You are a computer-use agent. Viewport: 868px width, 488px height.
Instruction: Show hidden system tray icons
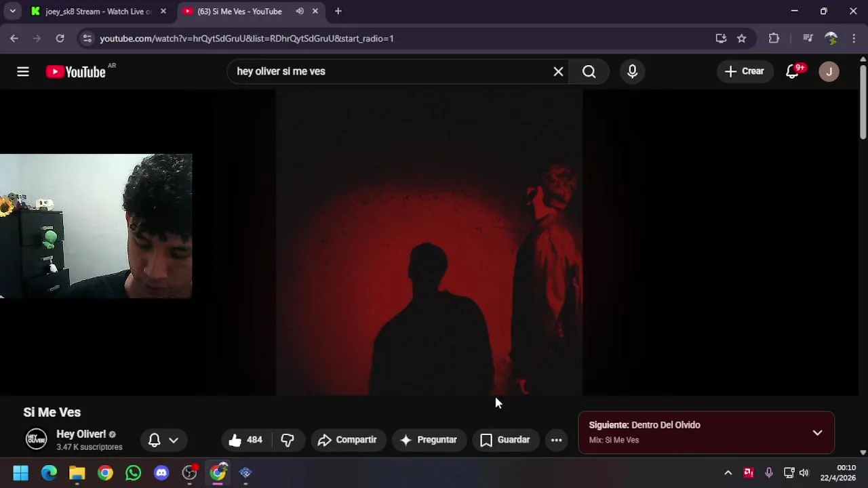point(728,473)
